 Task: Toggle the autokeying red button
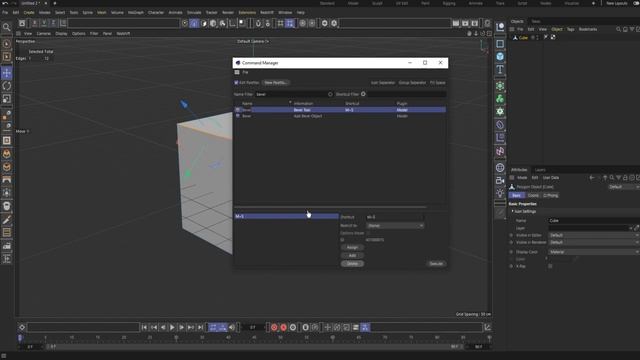(x=284, y=327)
